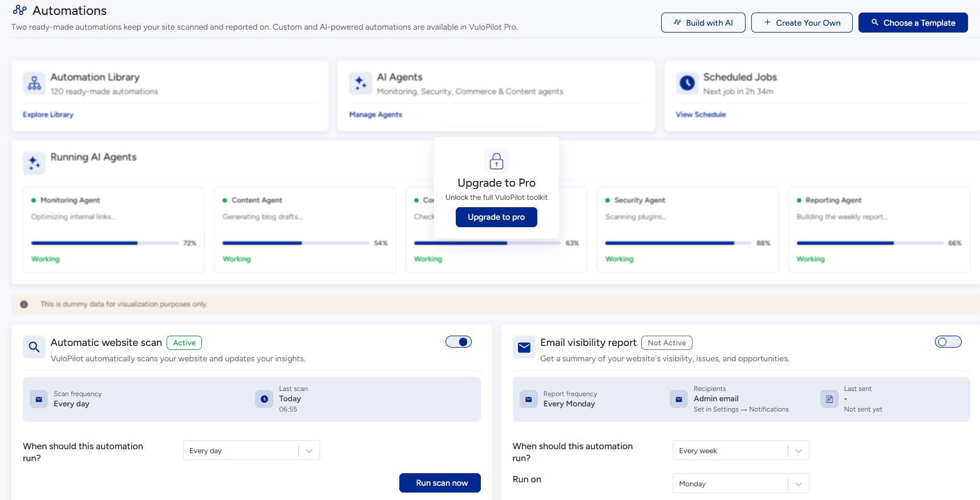This screenshot has height=500, width=980.
Task: Click the Active status badge
Action: click(184, 342)
